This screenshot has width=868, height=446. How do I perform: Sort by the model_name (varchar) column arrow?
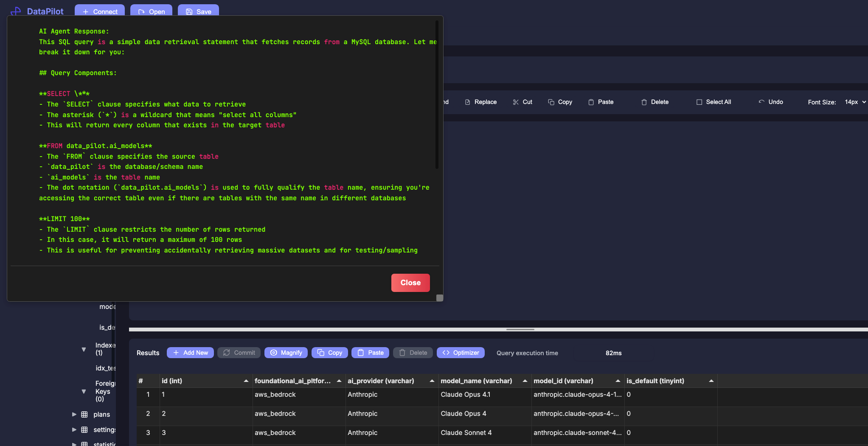tap(525, 381)
